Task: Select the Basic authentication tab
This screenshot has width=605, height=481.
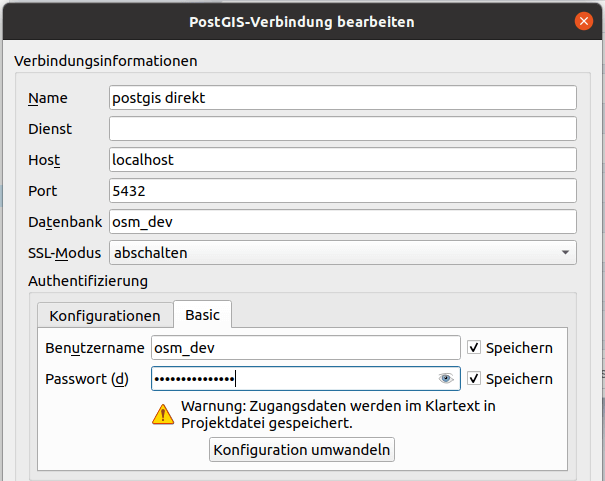Action: 203,315
